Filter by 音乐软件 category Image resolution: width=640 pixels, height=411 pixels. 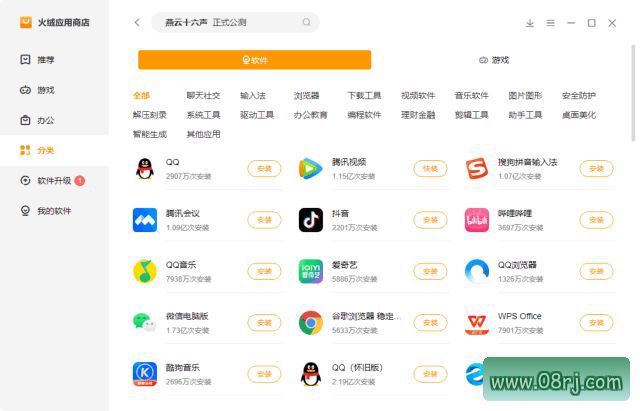click(x=471, y=96)
